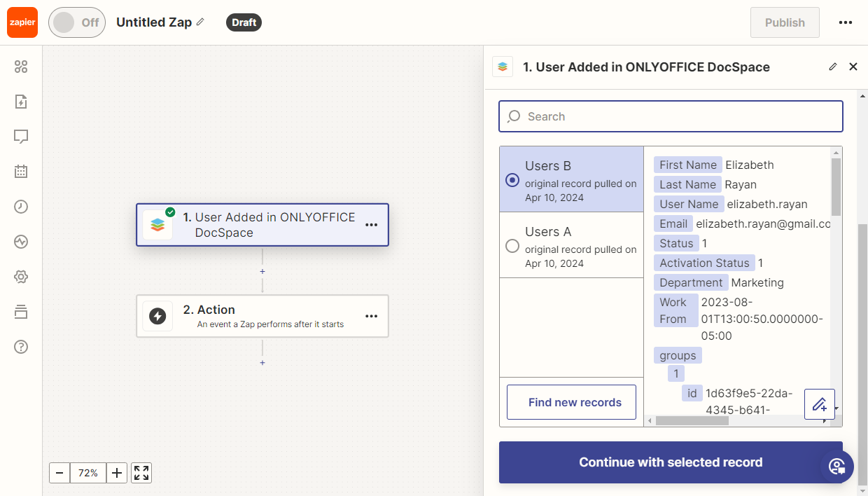The height and width of the screenshot is (496, 868).
Task: Open the help question mark icon
Action: 21,347
